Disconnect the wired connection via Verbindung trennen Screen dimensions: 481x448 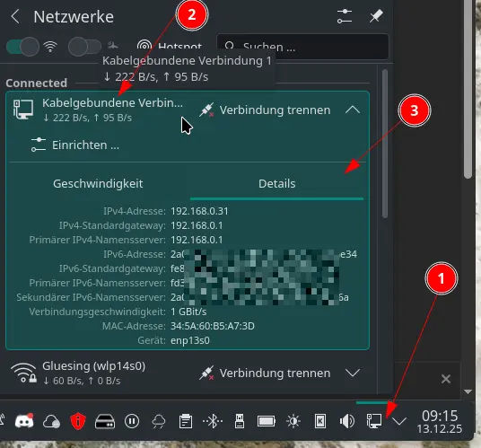(x=265, y=110)
